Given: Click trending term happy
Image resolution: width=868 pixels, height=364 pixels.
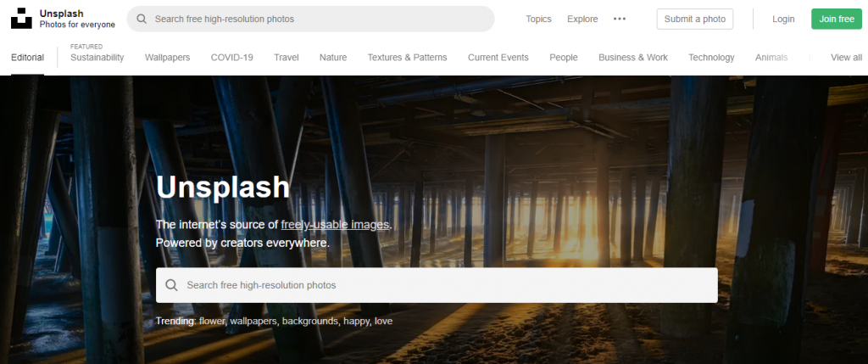Looking at the screenshot, I should pos(357,322).
